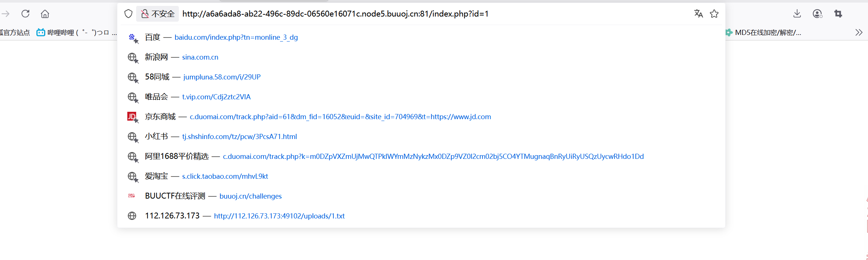Expand the bookmarks toolbar overflow chevron

[859, 32]
